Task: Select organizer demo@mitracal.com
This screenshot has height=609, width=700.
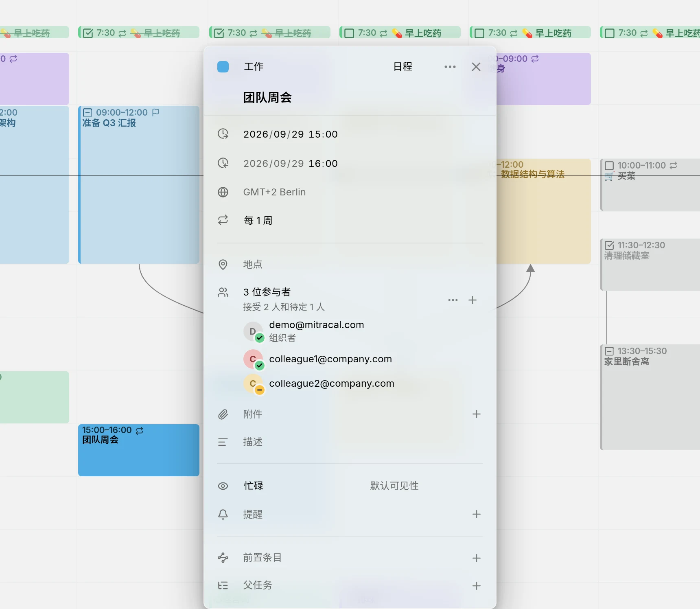Action: pos(317,331)
